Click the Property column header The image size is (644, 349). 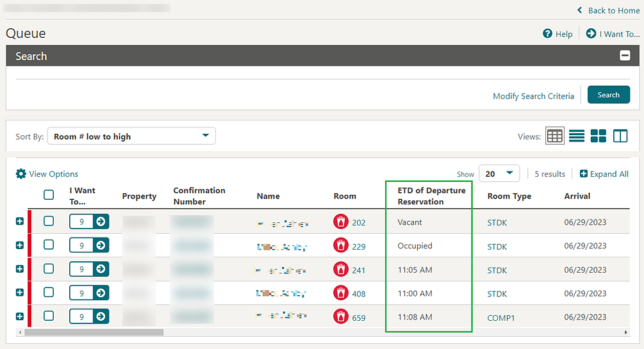[139, 196]
